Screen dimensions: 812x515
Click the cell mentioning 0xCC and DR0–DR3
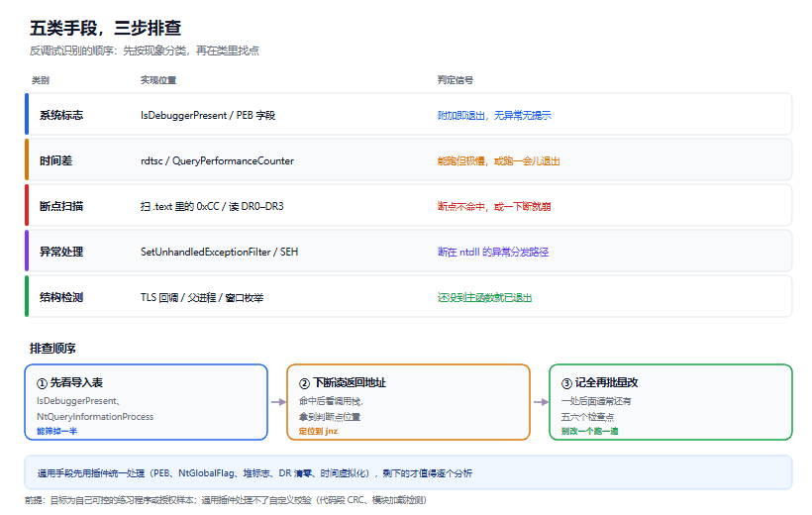click(212, 207)
